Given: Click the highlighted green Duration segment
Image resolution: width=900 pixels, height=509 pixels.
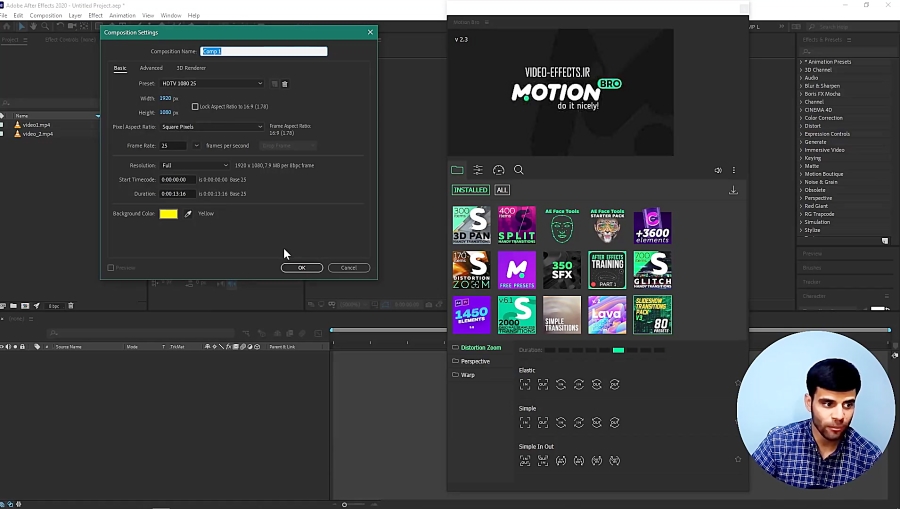Looking at the screenshot, I should [618, 350].
